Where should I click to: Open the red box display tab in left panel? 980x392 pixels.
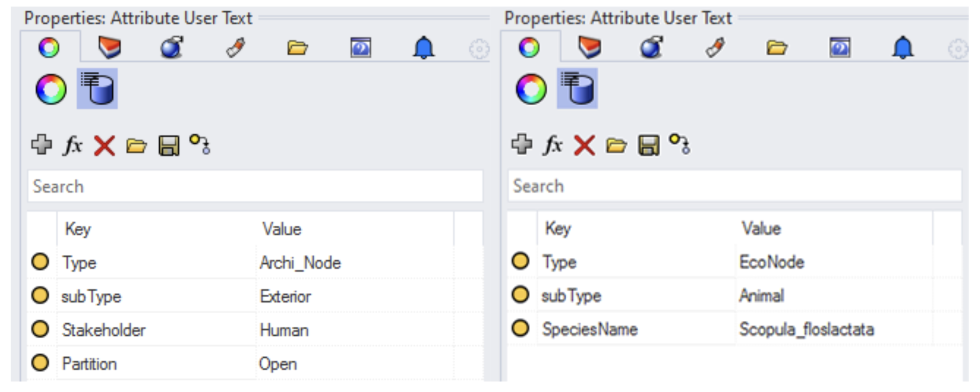click(110, 48)
